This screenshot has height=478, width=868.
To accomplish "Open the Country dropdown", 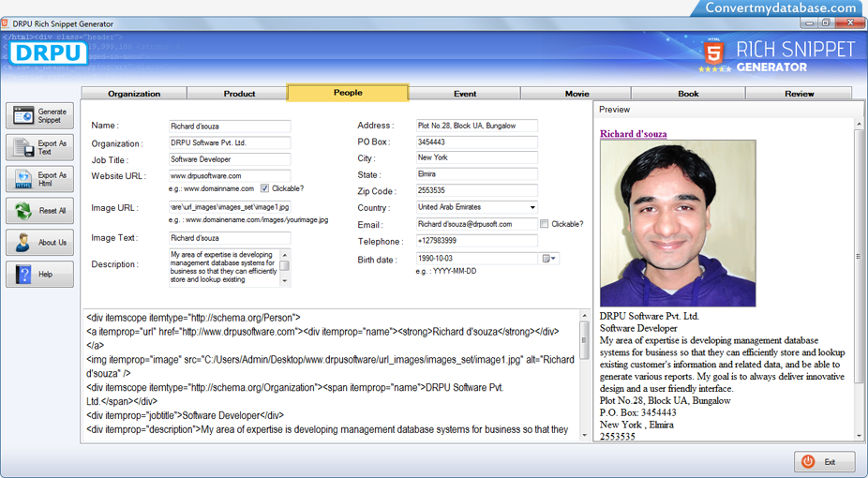I will click(x=532, y=207).
